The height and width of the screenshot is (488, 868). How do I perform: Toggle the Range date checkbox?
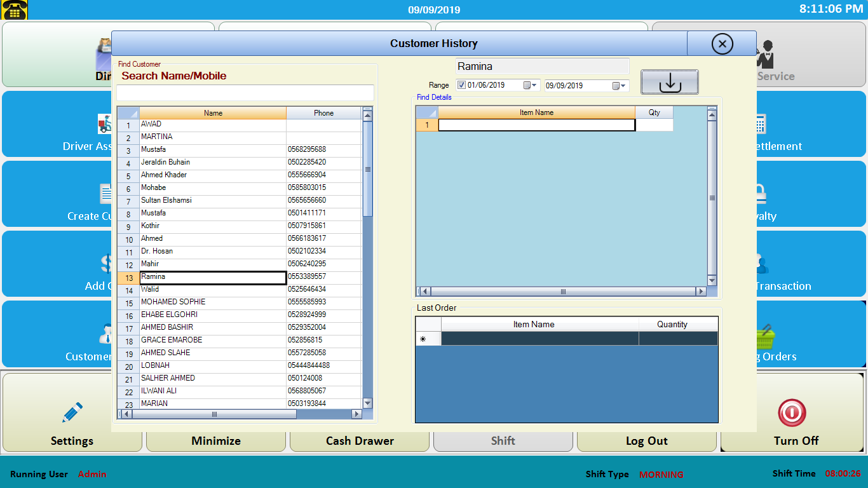click(461, 85)
